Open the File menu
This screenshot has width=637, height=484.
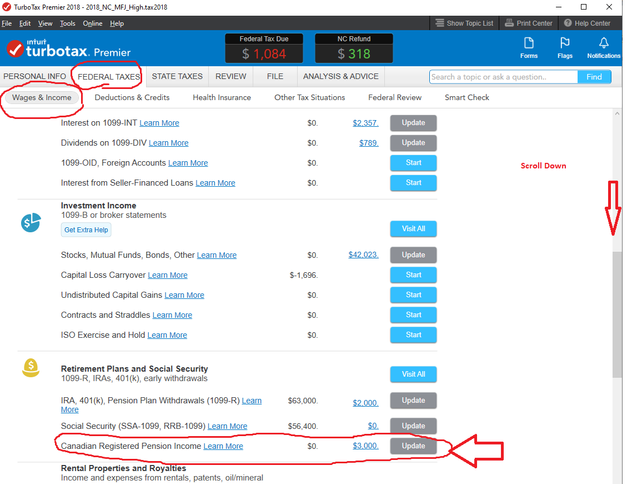tap(6, 24)
